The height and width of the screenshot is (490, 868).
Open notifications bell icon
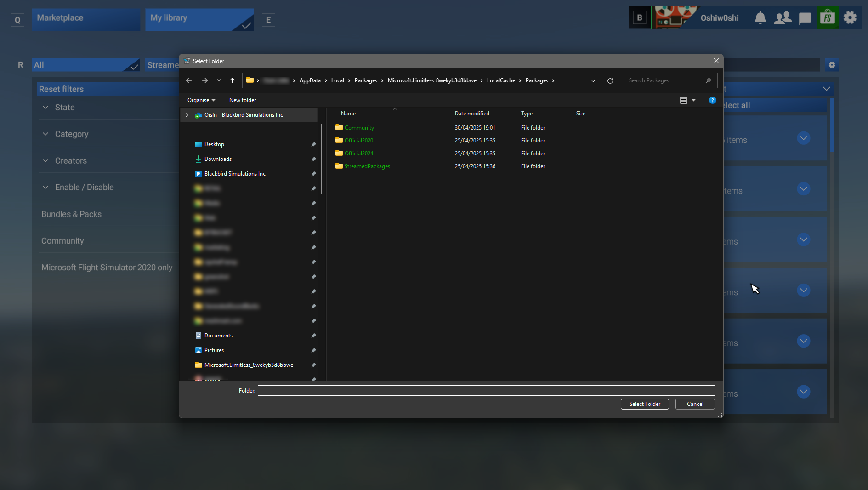point(760,18)
